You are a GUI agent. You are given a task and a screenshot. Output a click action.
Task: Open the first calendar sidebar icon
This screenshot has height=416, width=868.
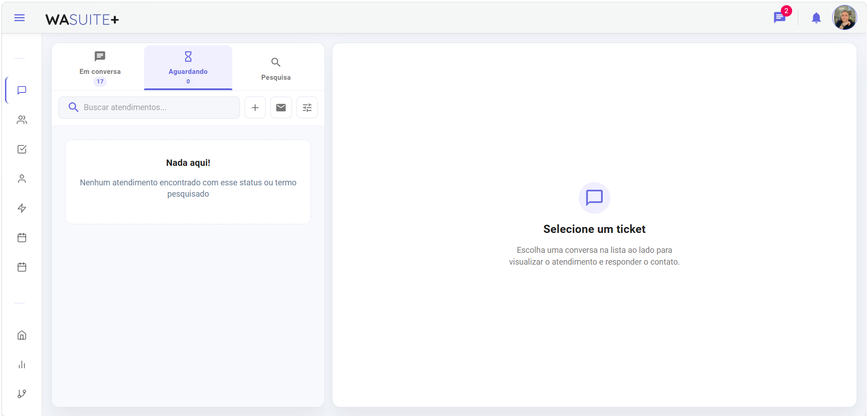22,237
